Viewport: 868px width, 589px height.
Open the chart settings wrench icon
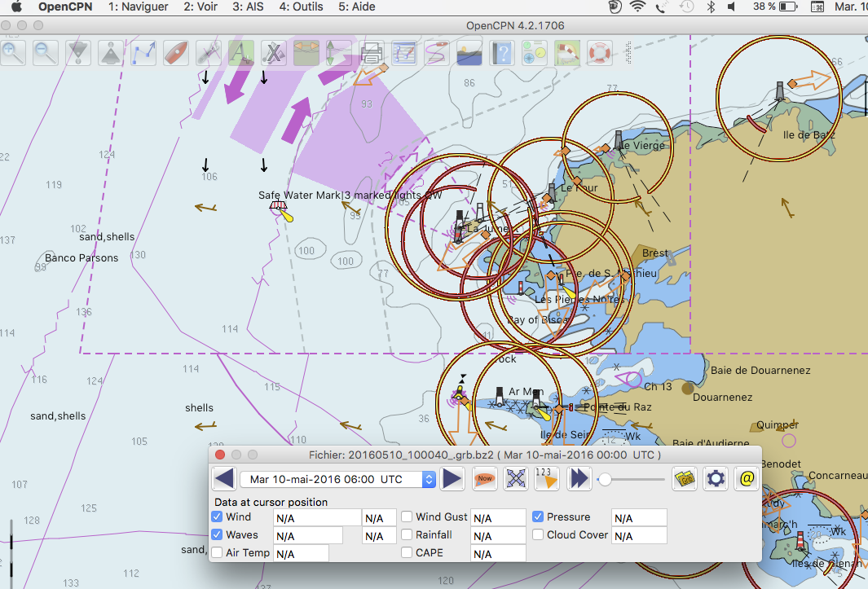[x=209, y=53]
